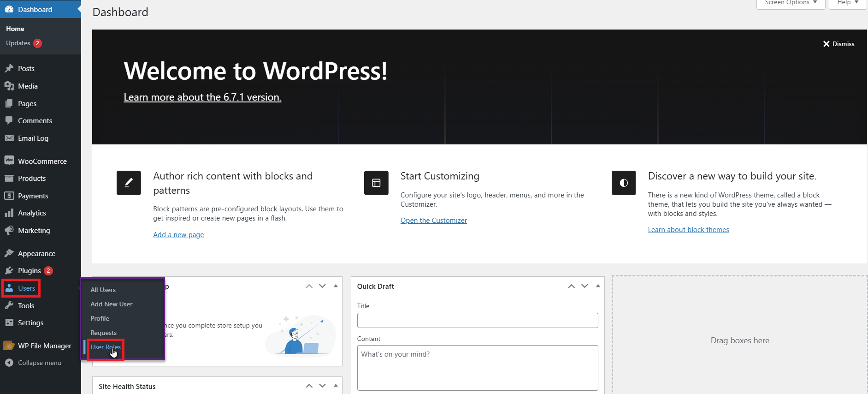Click the Quick Draft Content textarea
868x394 pixels.
(x=478, y=368)
